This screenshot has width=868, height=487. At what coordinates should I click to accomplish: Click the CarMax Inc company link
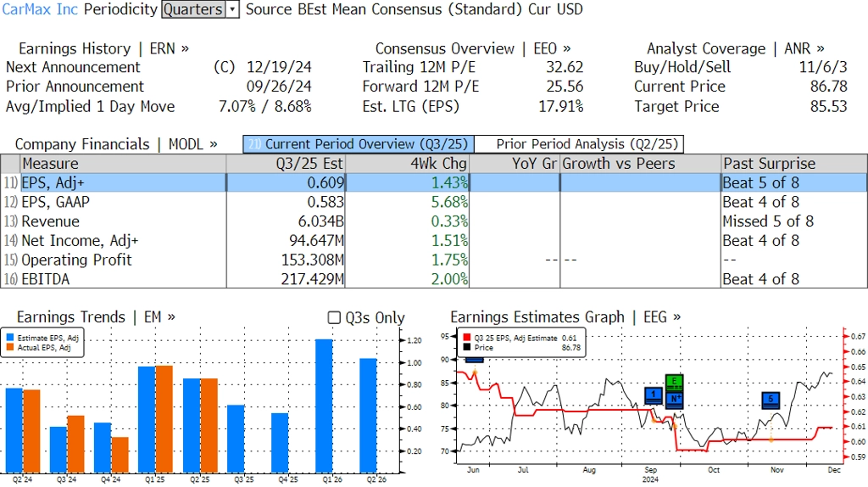click(40, 9)
